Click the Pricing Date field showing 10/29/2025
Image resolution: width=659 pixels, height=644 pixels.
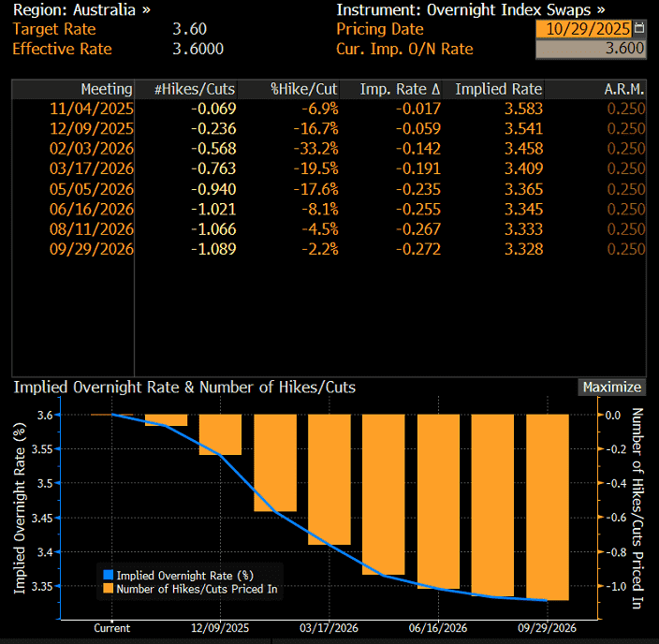coord(584,29)
